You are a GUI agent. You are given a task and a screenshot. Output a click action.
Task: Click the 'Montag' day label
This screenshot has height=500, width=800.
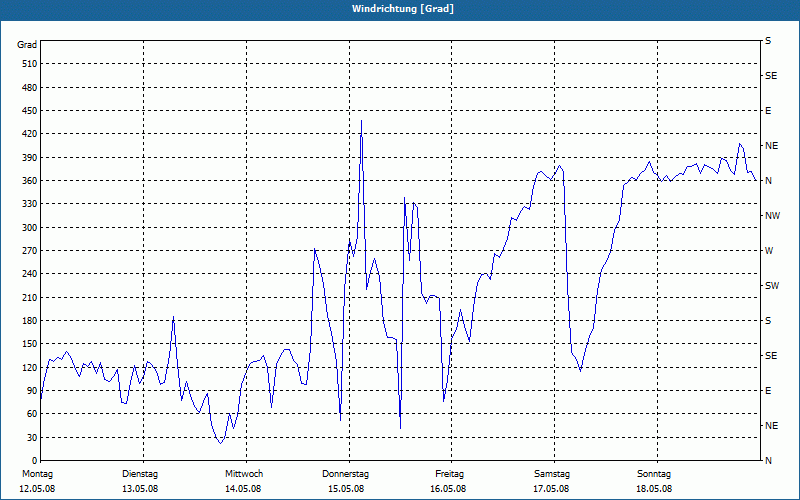(37, 474)
